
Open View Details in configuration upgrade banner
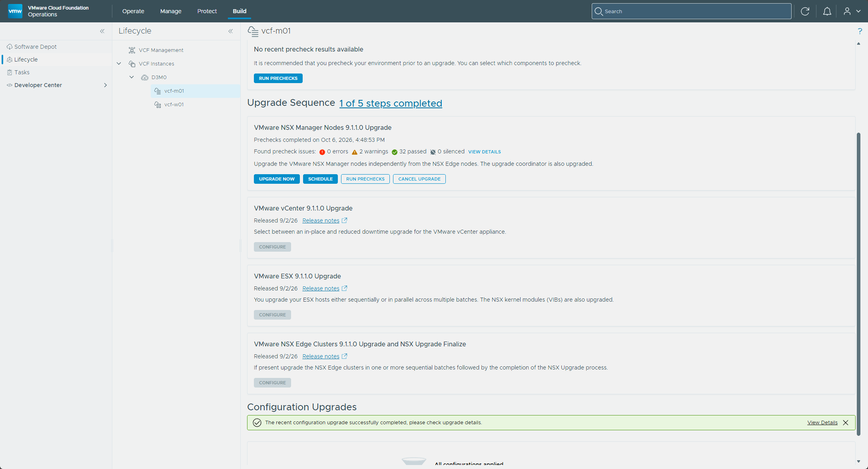pyautogui.click(x=822, y=422)
